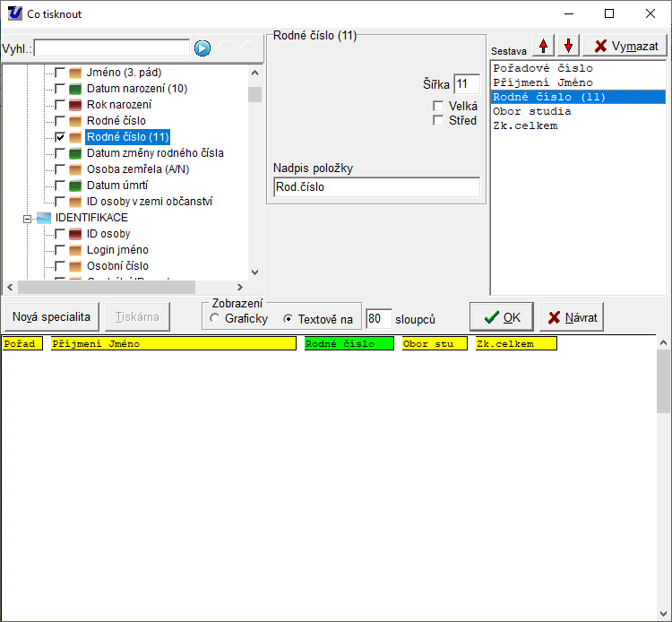The image size is (672, 622).
Task: Enable the Velká checkbox
Action: click(438, 106)
